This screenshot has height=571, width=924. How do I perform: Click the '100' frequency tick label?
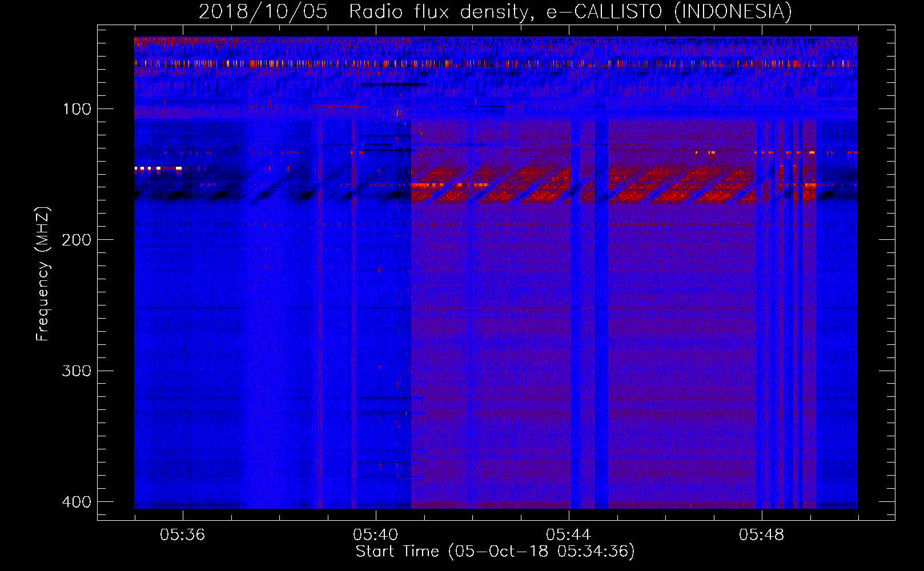(77, 109)
